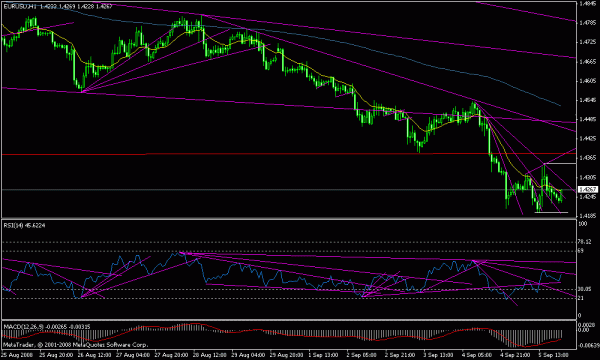Click the 1.4185 price axis label

click(587, 216)
